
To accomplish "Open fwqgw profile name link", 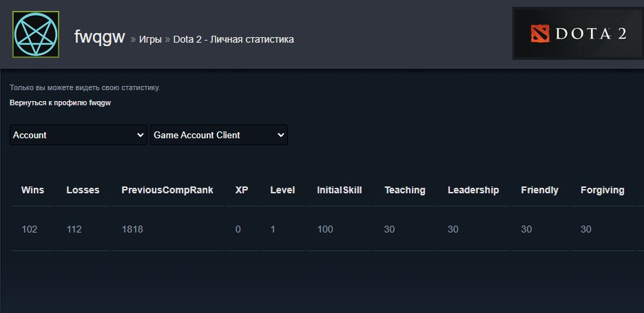I will coord(99,37).
